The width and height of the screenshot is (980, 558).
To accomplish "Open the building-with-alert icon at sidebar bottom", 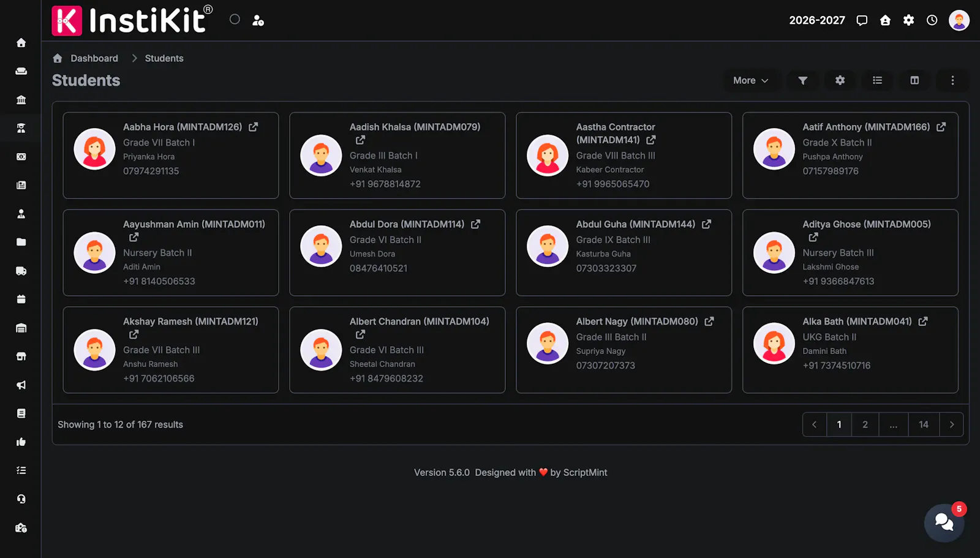I will click(21, 527).
